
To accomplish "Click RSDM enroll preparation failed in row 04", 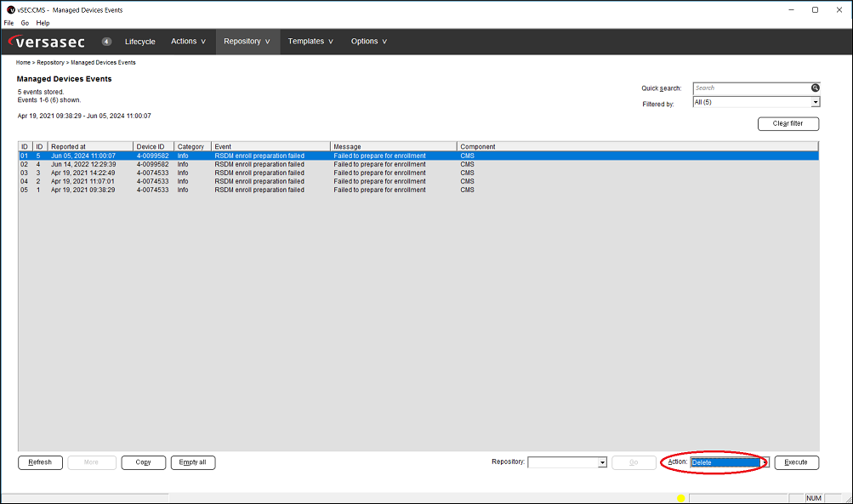I will 259,182.
